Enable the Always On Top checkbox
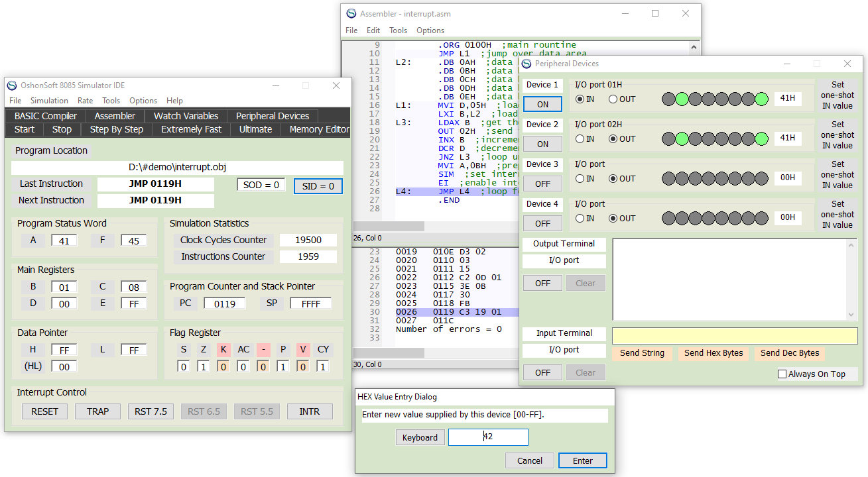 pos(782,374)
